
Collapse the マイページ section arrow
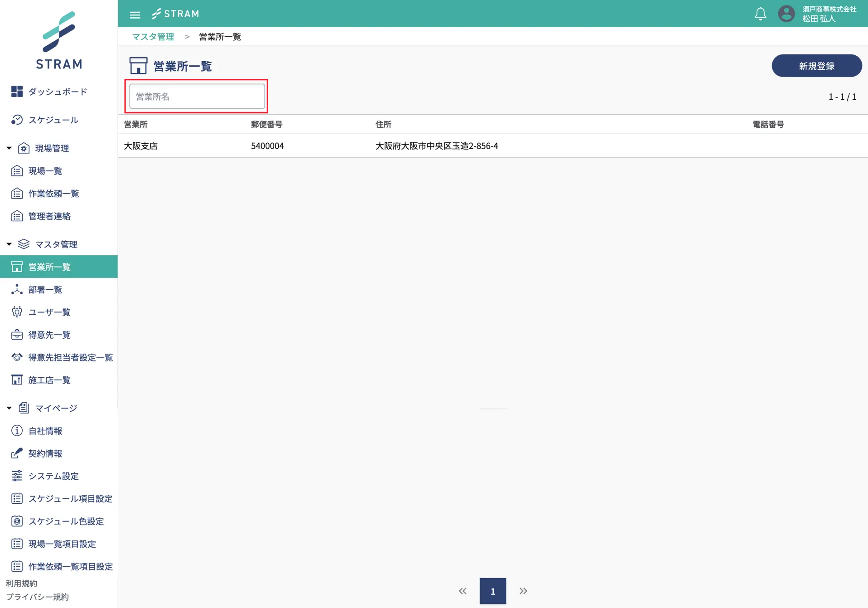[9, 408]
